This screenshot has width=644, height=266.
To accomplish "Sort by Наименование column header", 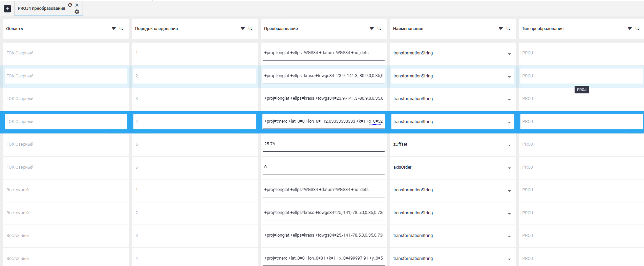I will 408,29.
